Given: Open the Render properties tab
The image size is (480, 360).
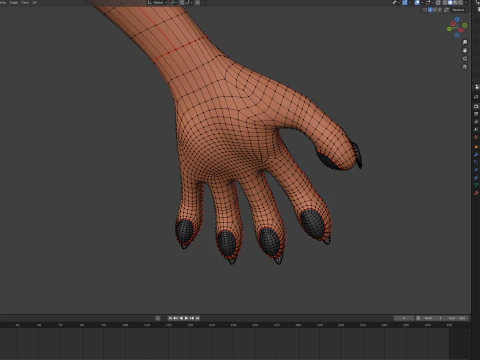Looking at the screenshot, I should (x=476, y=106).
